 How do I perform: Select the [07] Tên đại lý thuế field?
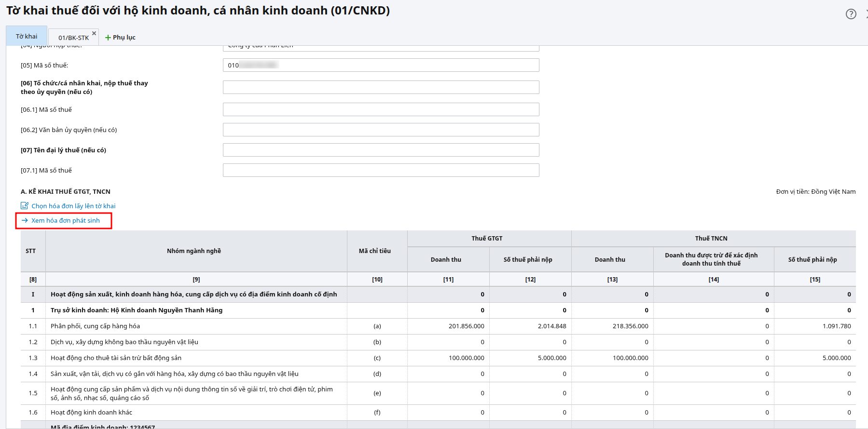381,150
